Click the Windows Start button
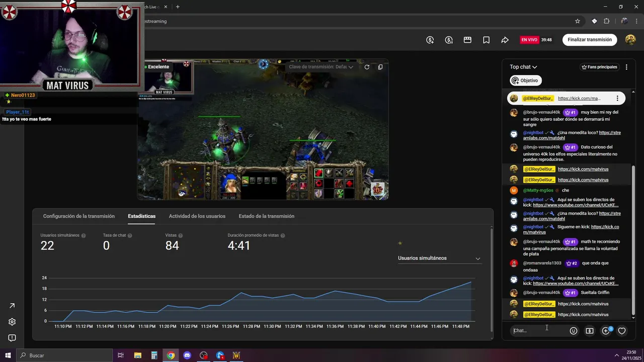 tap(8, 355)
